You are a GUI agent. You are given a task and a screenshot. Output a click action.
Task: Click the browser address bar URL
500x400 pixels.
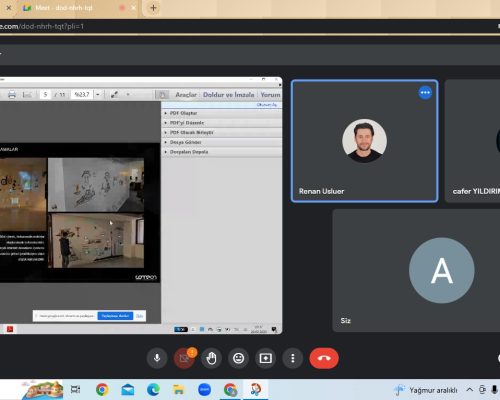coord(42,26)
